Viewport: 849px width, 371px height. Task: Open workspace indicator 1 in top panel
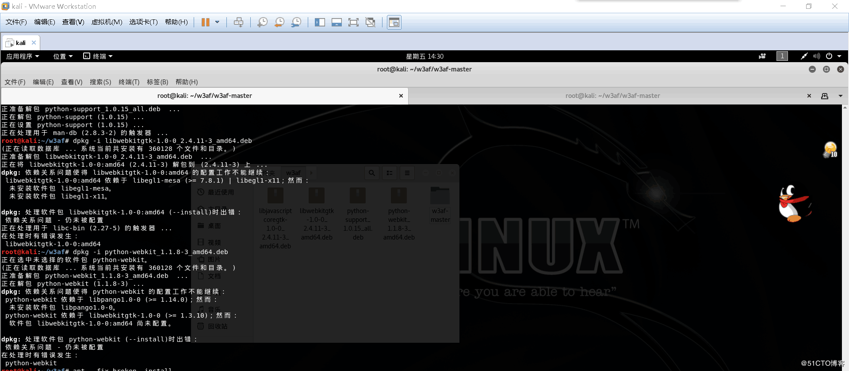(782, 56)
